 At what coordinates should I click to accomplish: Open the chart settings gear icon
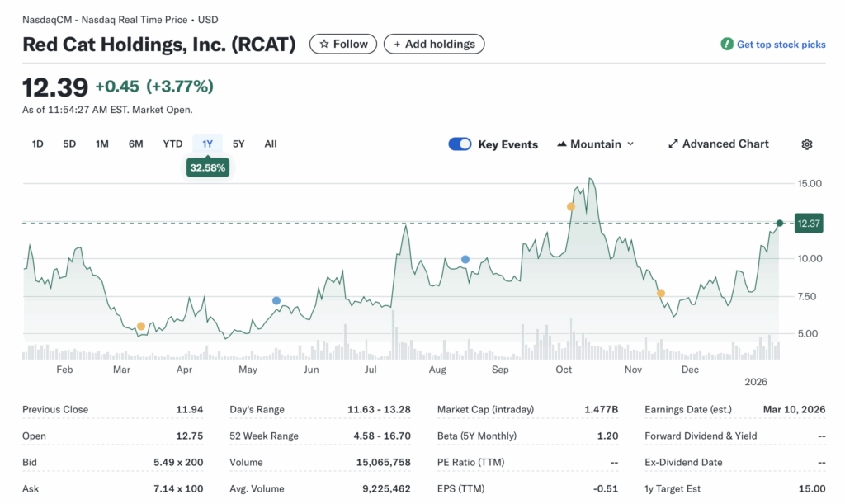pos(806,144)
